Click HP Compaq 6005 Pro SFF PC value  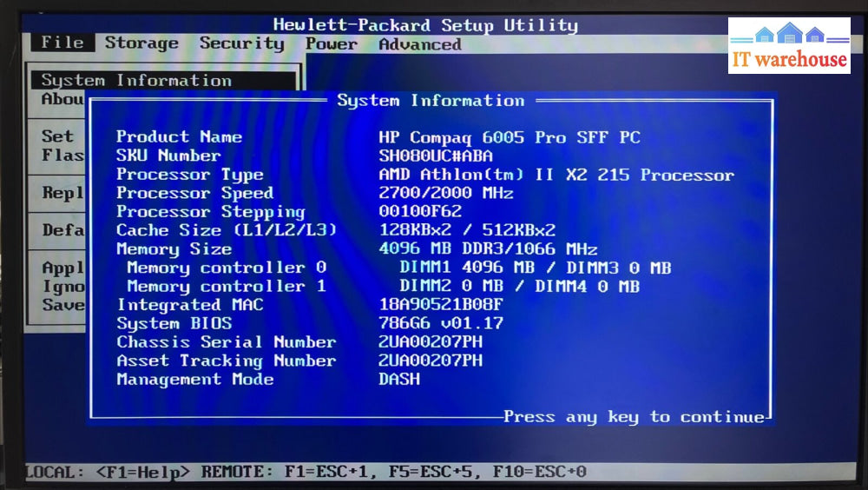[x=510, y=137]
